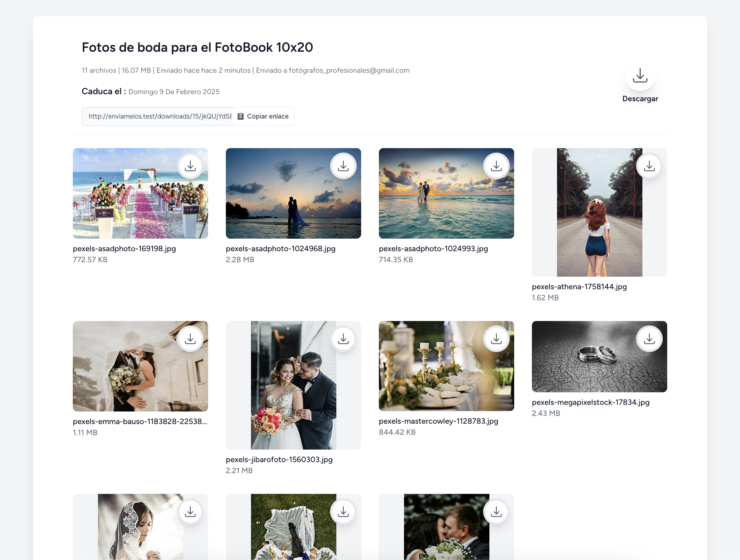The height and width of the screenshot is (560, 740).
Task: Download pexels-asadphoto-1024968.jpg sunset silhouette photo
Action: 343,166
